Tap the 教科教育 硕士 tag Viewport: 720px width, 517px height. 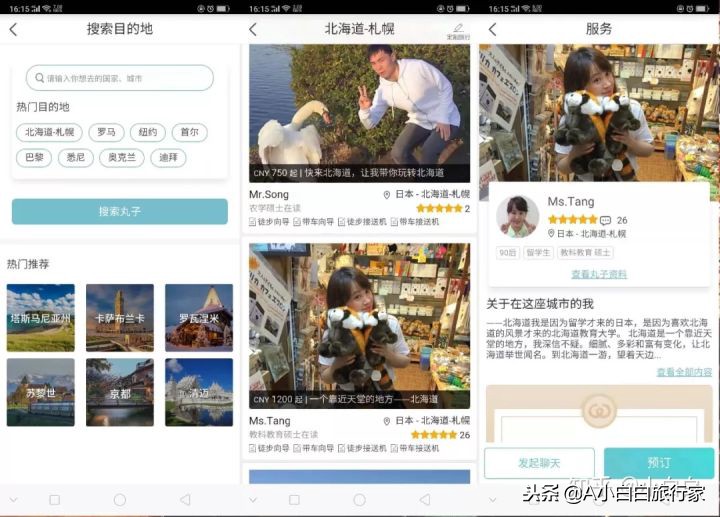tap(585, 253)
